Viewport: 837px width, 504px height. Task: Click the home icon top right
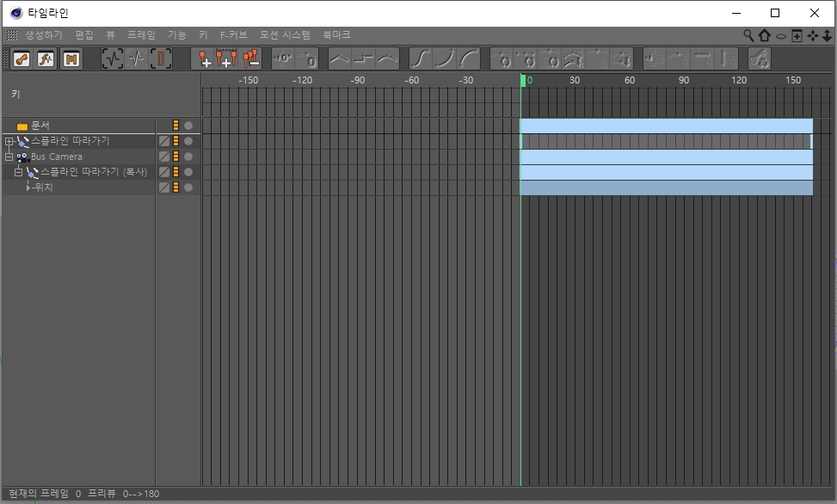[x=765, y=36]
